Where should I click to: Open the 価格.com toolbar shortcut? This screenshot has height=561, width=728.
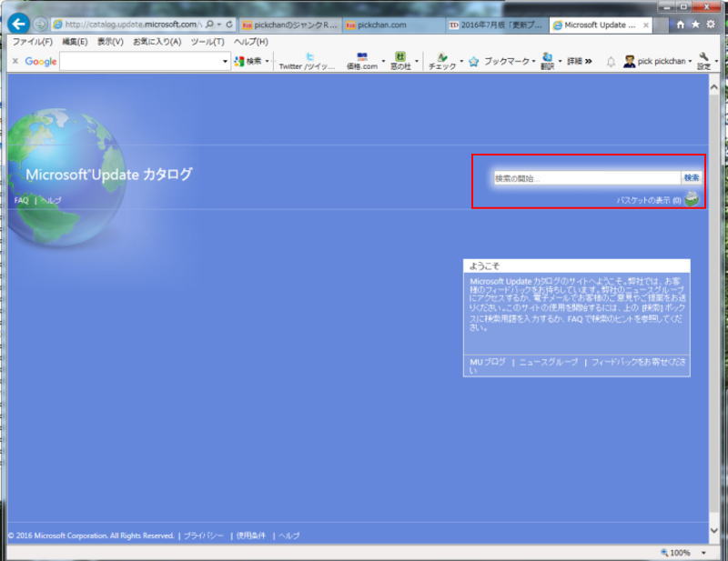362,61
